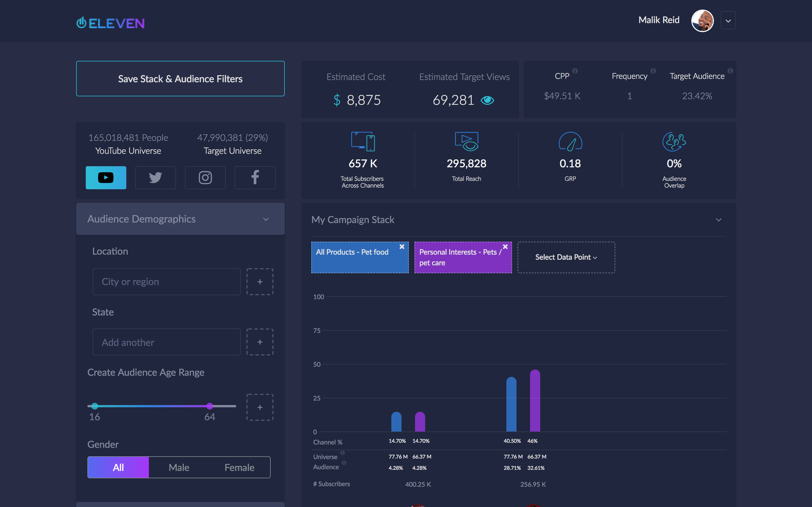Open the user account dropdown menu
The height and width of the screenshot is (507, 812).
[728, 21]
